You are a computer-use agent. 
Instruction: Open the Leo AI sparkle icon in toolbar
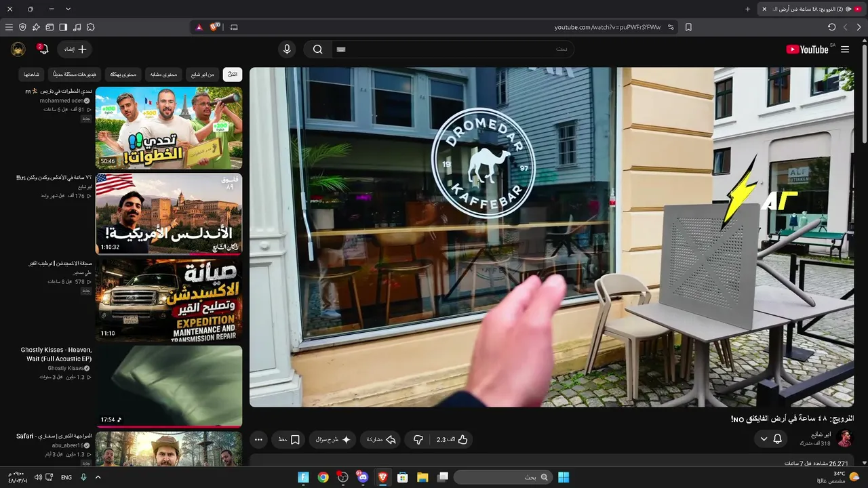(36, 27)
